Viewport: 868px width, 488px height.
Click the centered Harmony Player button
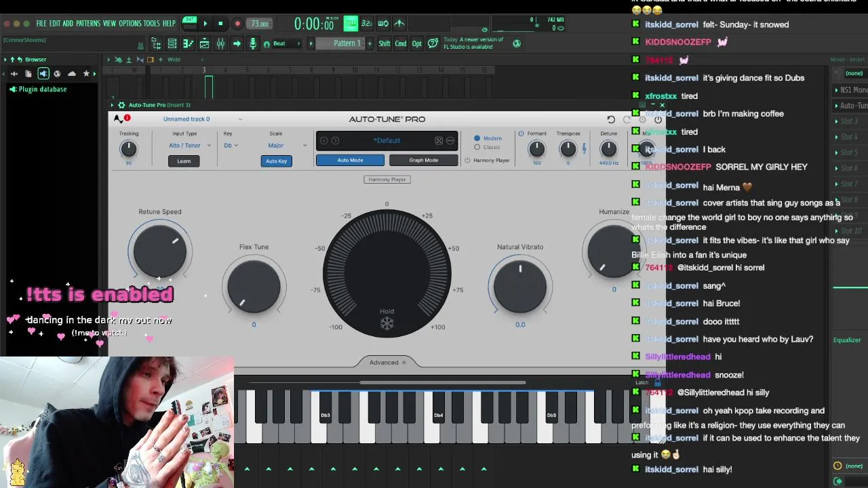(387, 180)
